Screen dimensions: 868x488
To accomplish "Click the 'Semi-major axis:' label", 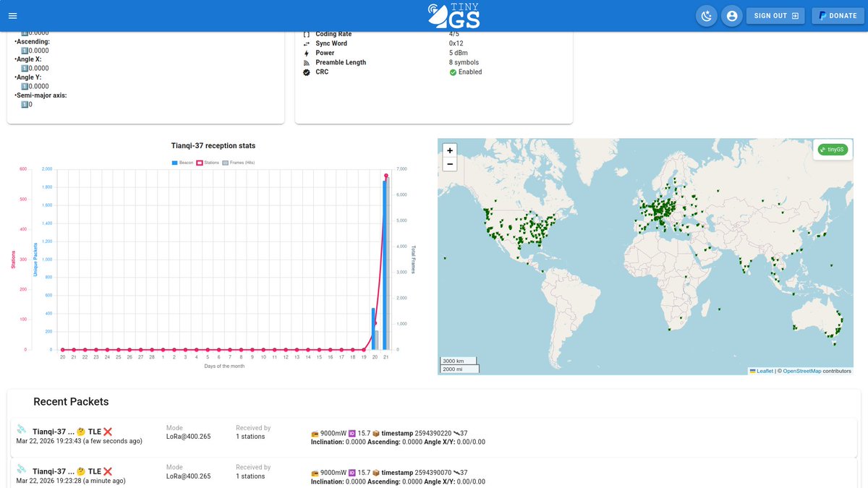I will [42, 95].
